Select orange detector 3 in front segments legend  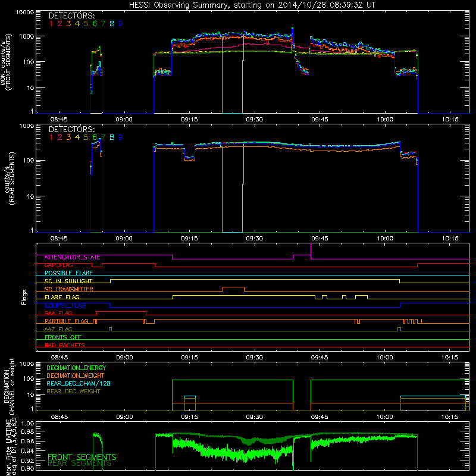click(68, 24)
